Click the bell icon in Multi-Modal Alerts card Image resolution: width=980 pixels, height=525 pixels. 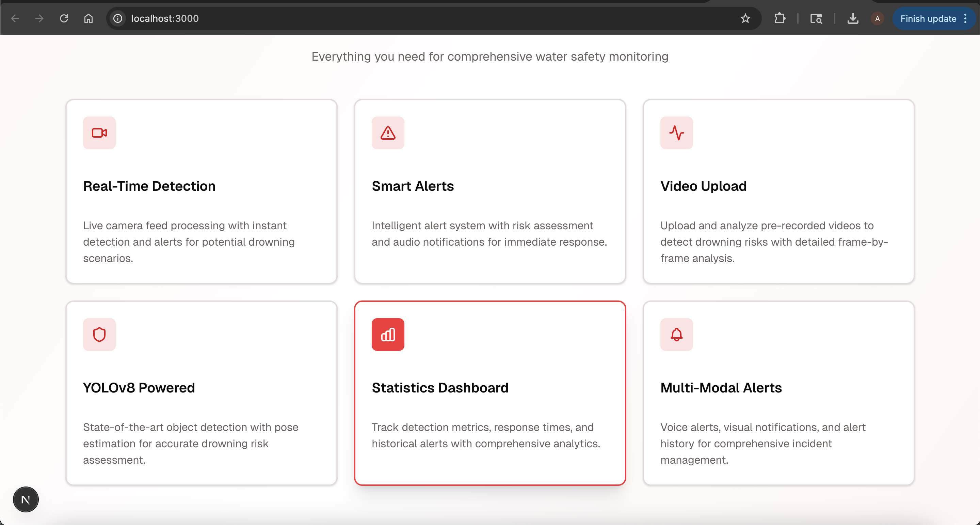676,334
